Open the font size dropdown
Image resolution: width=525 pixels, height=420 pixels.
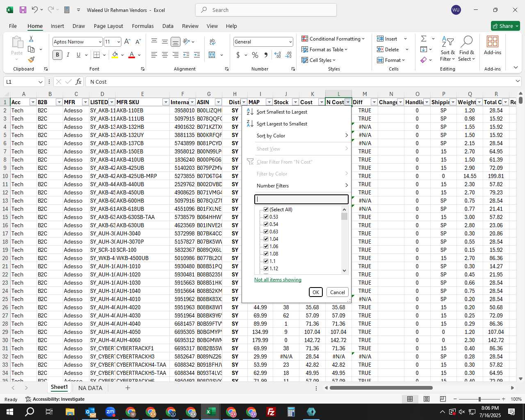[x=119, y=42]
